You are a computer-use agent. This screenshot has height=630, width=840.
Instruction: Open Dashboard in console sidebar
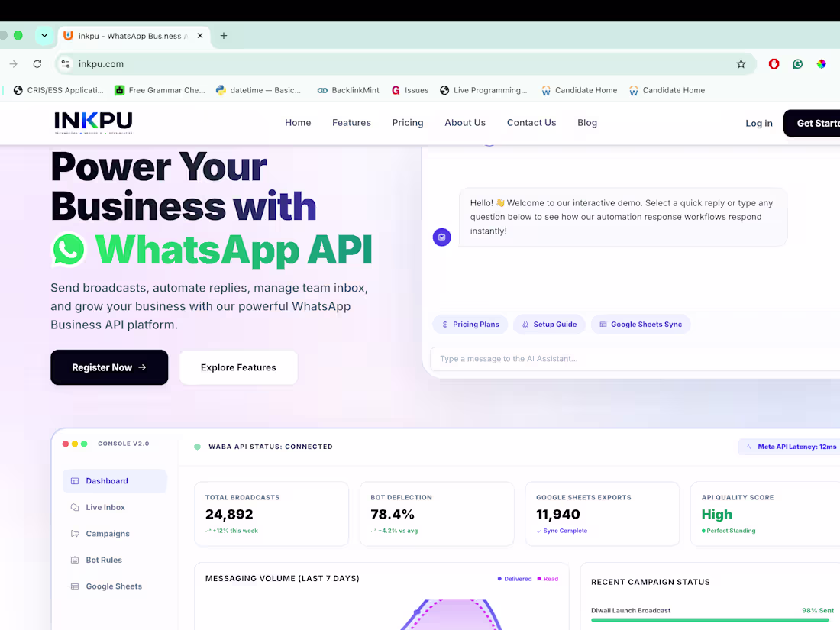(x=115, y=481)
